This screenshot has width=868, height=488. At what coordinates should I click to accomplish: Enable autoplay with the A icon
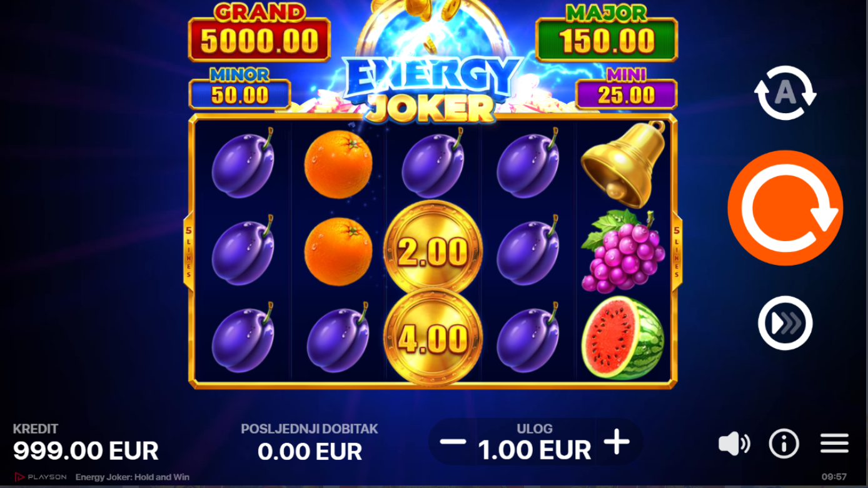(785, 93)
